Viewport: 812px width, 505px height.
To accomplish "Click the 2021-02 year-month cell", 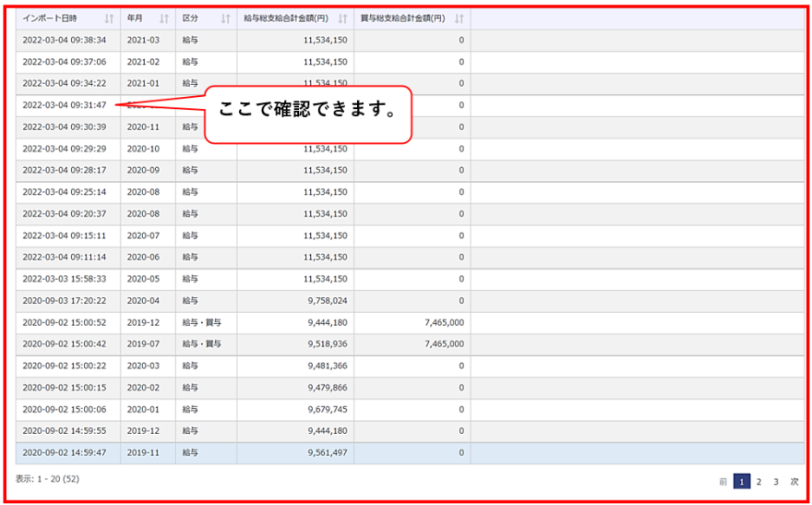I will tap(143, 62).
